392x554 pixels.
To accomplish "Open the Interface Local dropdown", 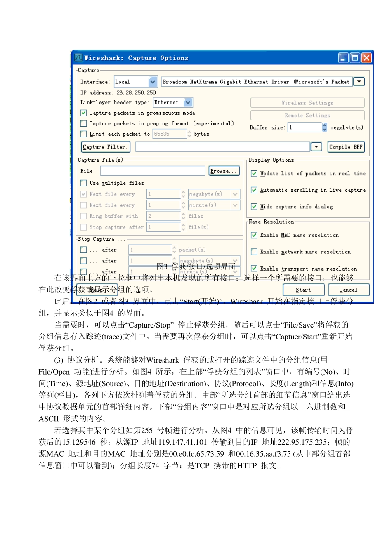I will (153, 82).
